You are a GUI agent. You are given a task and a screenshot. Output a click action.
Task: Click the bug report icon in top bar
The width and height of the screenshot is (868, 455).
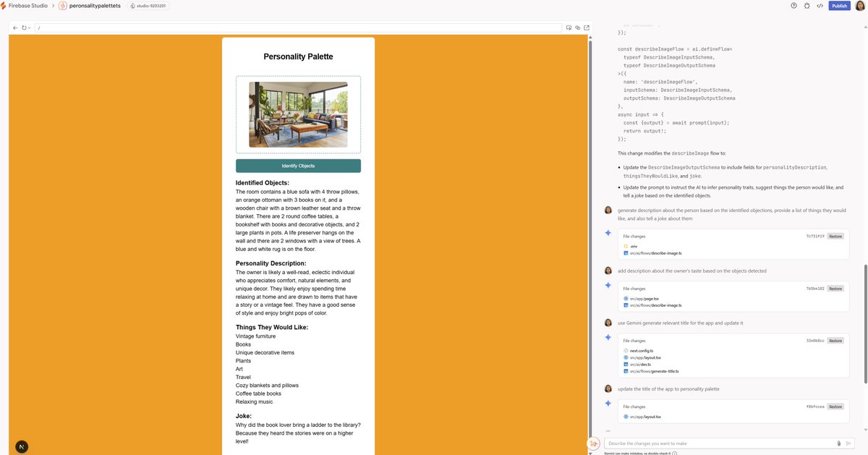pyautogui.click(x=807, y=5)
